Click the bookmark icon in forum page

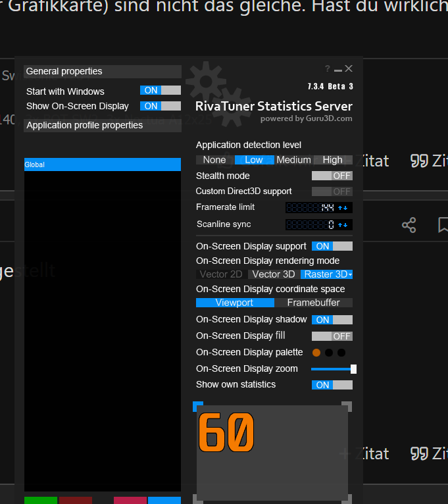443,225
